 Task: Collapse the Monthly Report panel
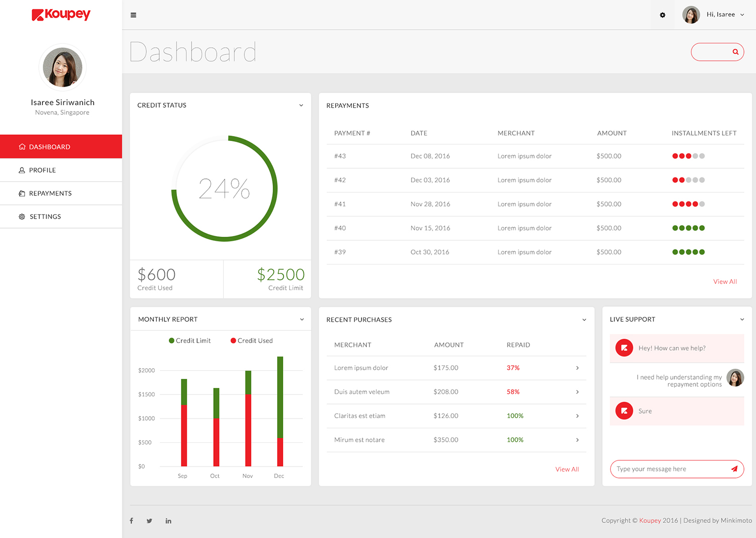pyautogui.click(x=302, y=319)
